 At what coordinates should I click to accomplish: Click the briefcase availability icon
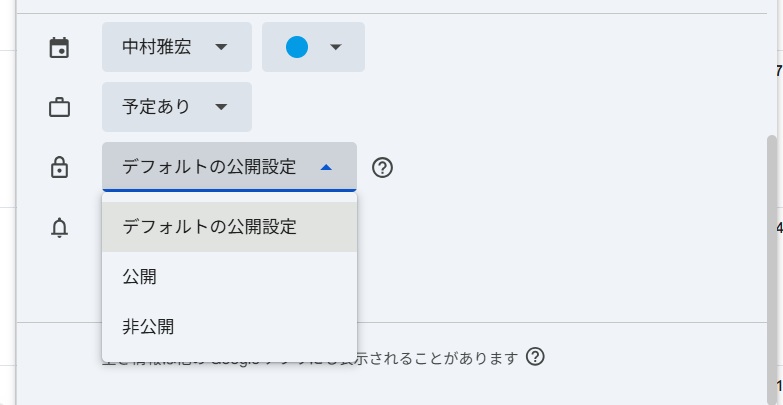60,107
